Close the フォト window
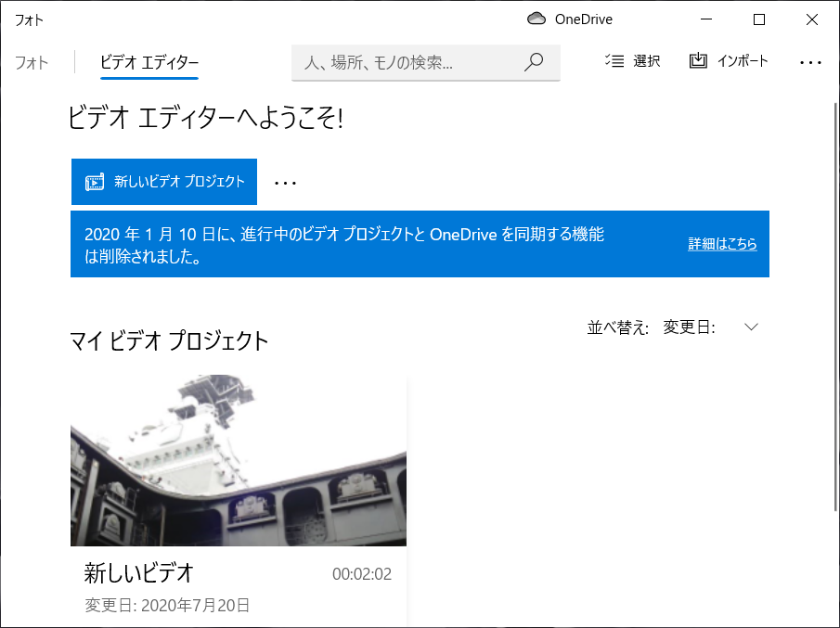The image size is (840, 628). [x=811, y=19]
